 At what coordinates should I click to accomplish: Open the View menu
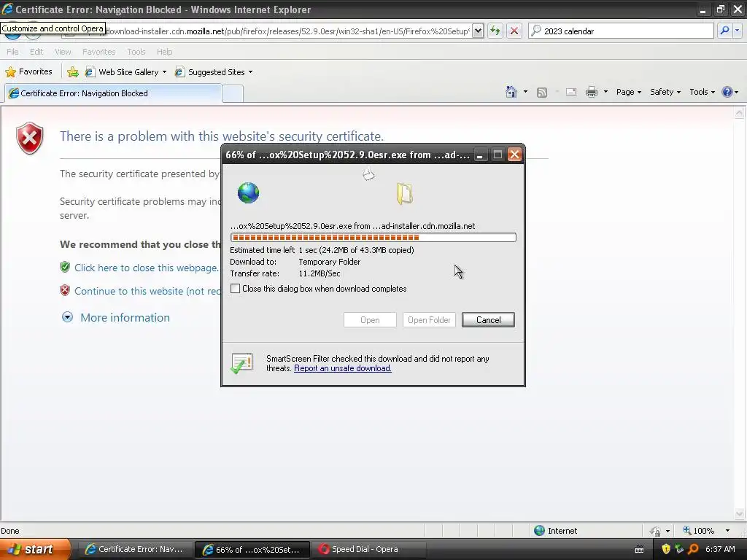point(63,52)
